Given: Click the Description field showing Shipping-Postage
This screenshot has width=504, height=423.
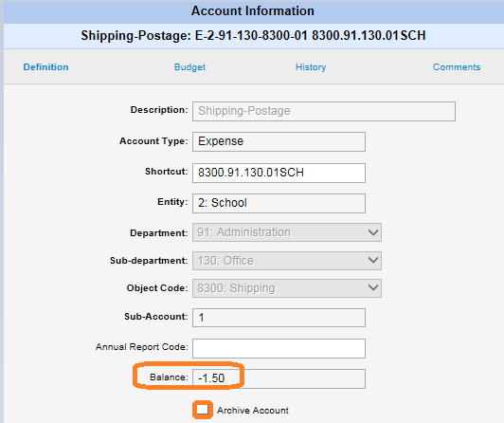Looking at the screenshot, I should (324, 111).
